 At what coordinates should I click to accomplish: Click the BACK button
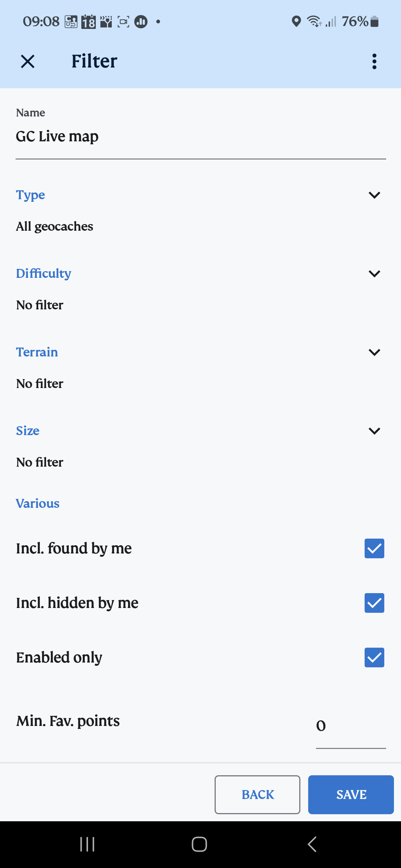tap(257, 795)
